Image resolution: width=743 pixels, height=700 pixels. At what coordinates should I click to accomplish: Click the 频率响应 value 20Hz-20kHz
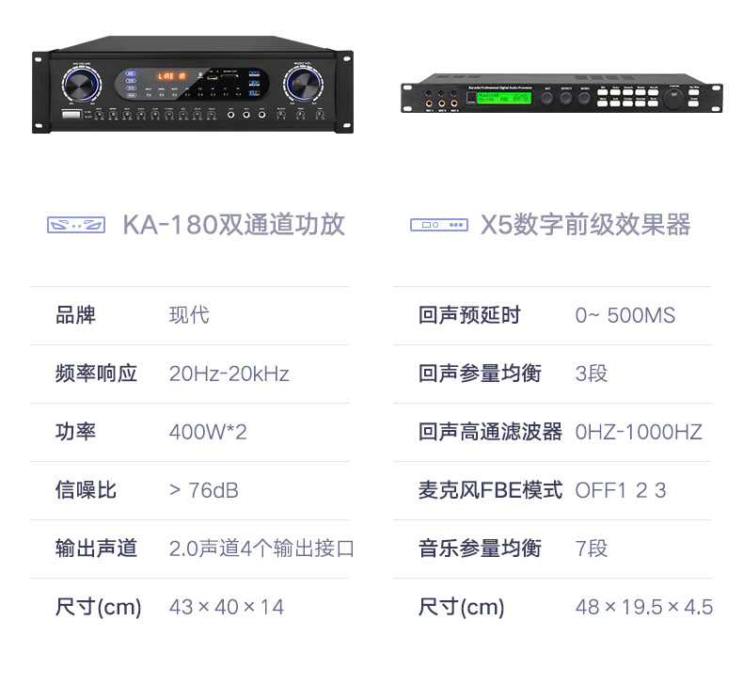tap(229, 374)
